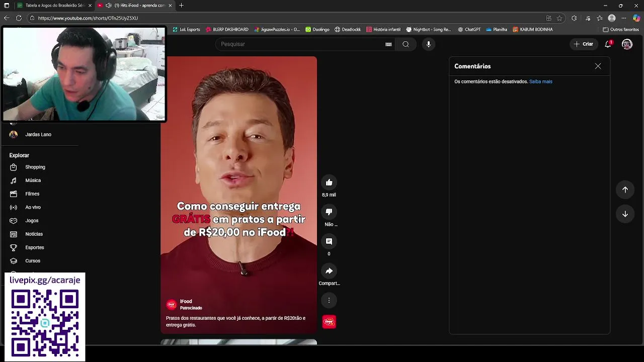Image resolution: width=644 pixels, height=362 pixels.
Task: Click the YouTube search magnifier button
Action: (x=406, y=44)
